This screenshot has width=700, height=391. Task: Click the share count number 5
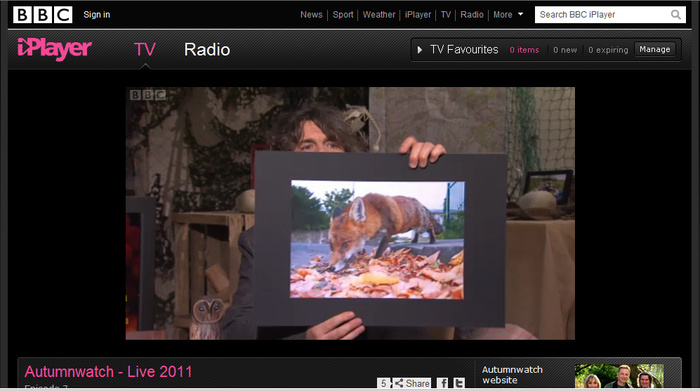(x=383, y=383)
